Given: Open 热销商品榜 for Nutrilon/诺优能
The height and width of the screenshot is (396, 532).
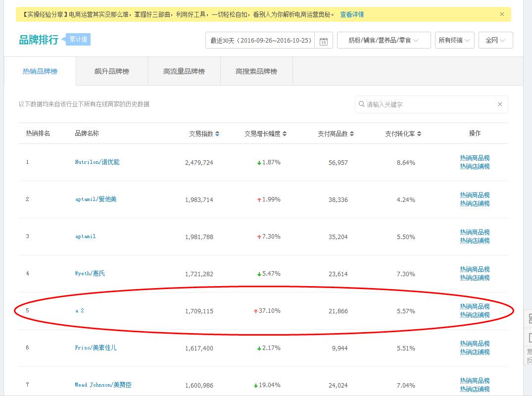Looking at the screenshot, I should tap(475, 158).
